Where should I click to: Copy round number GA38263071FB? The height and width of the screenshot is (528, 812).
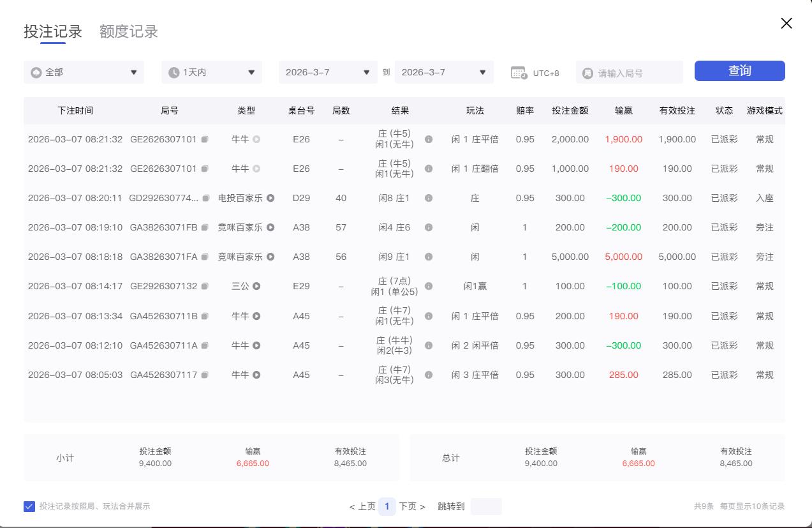click(205, 228)
